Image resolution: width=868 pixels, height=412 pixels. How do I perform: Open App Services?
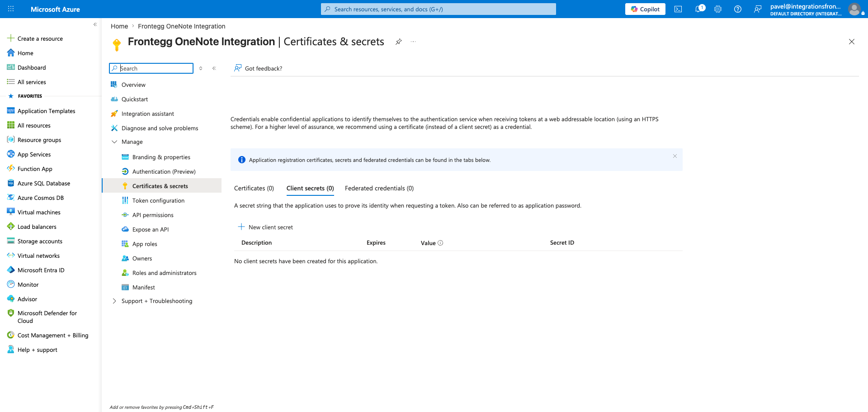pyautogui.click(x=34, y=154)
